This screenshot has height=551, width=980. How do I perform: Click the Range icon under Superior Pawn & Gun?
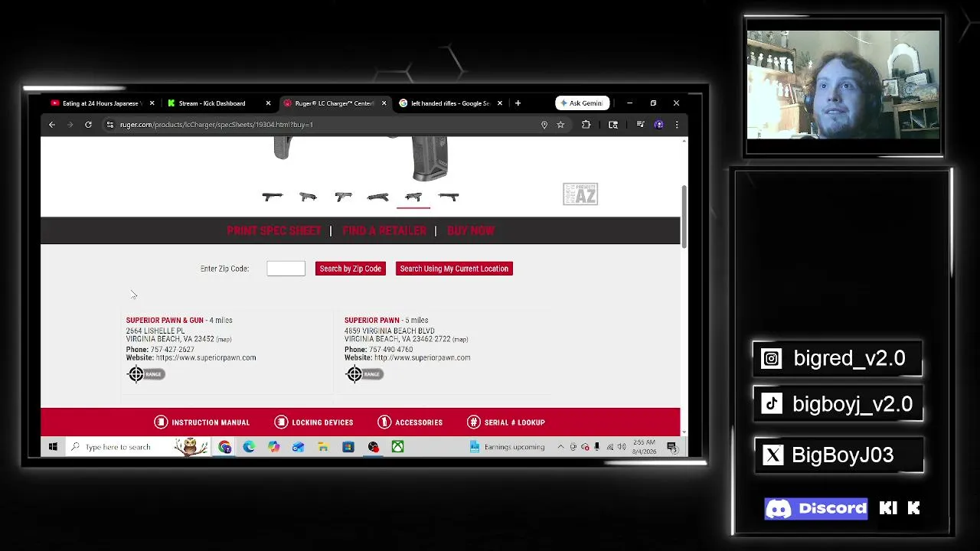pos(145,374)
